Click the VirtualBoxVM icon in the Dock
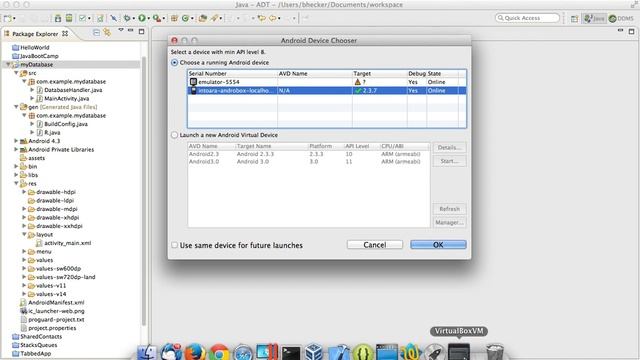640x360 pixels. pyautogui.click(x=459, y=352)
